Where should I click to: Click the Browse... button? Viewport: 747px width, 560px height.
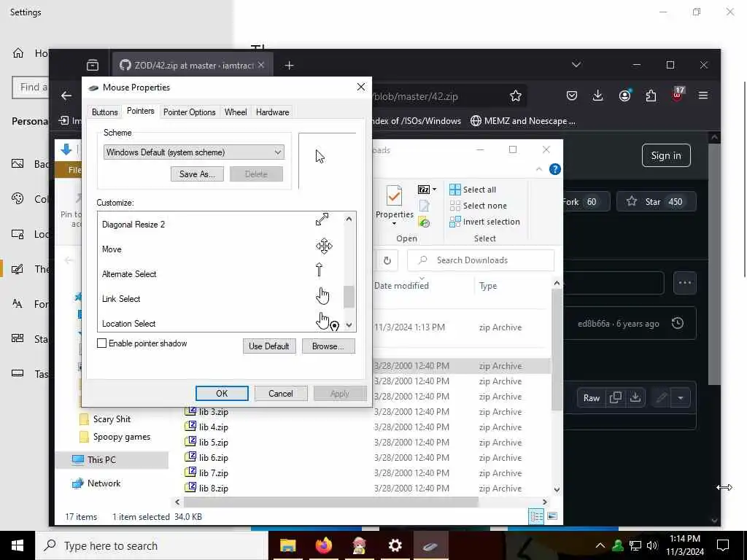coord(328,346)
